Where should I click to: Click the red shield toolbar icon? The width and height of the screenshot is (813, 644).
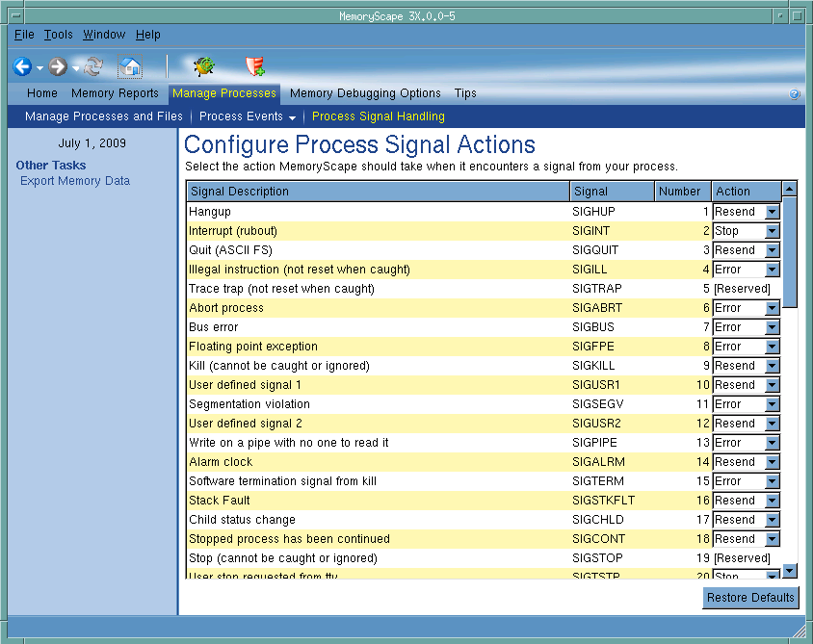255,66
